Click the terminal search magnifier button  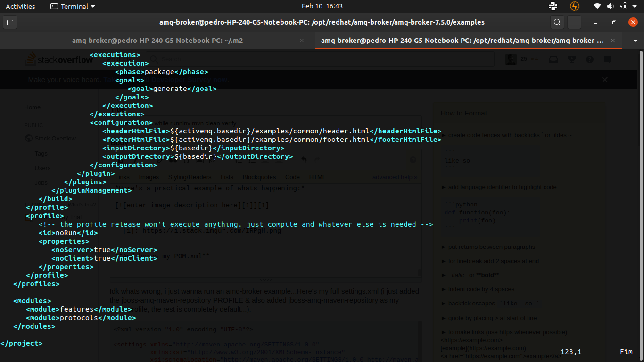pos(557,22)
